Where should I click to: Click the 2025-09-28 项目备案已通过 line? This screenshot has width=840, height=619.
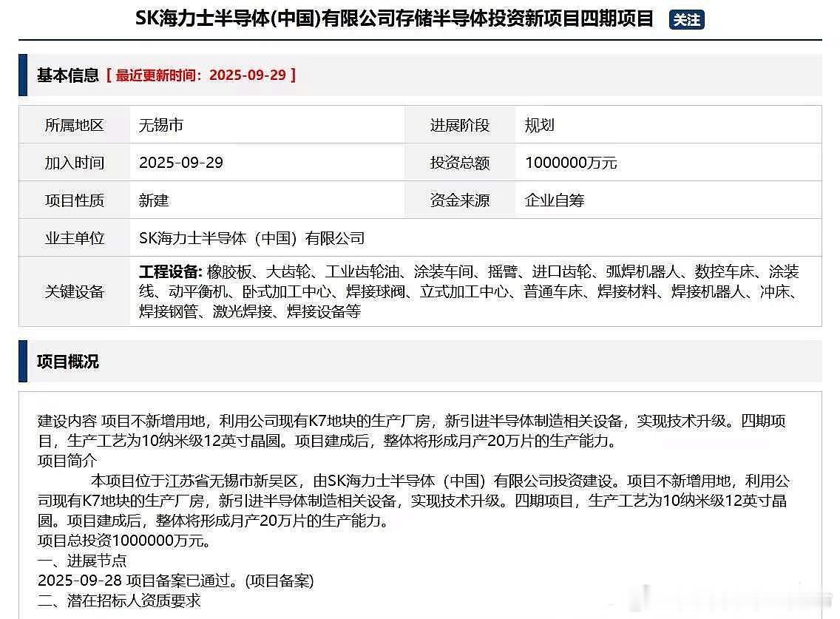tap(176, 581)
